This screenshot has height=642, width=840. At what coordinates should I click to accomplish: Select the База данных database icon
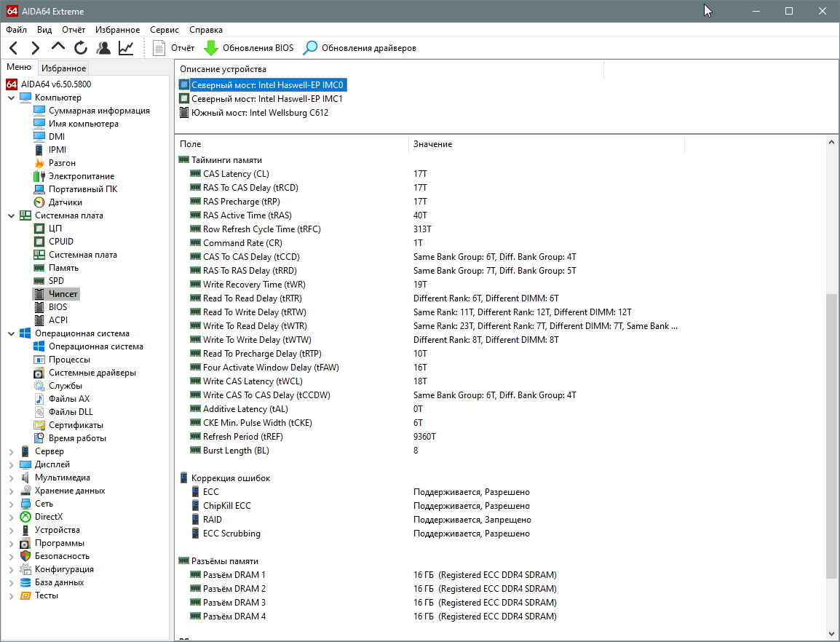pos(25,582)
